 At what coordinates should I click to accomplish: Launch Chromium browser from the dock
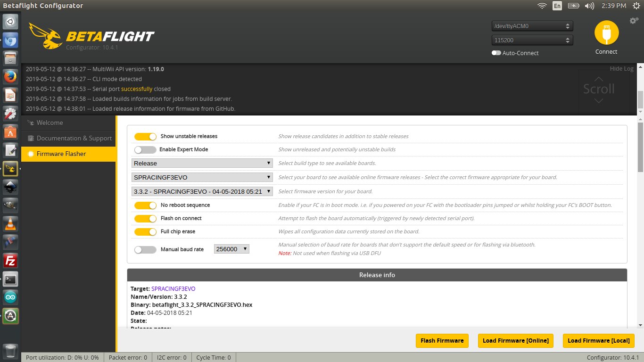click(x=11, y=41)
